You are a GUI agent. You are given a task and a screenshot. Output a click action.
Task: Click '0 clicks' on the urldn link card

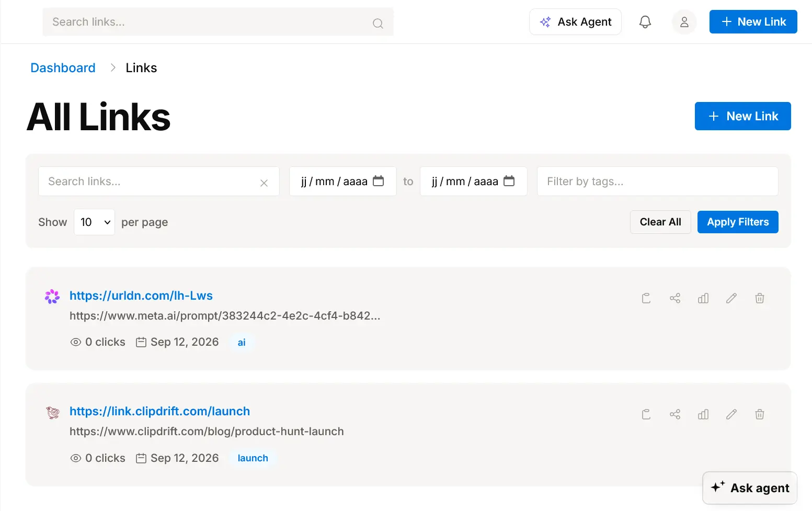coord(98,342)
